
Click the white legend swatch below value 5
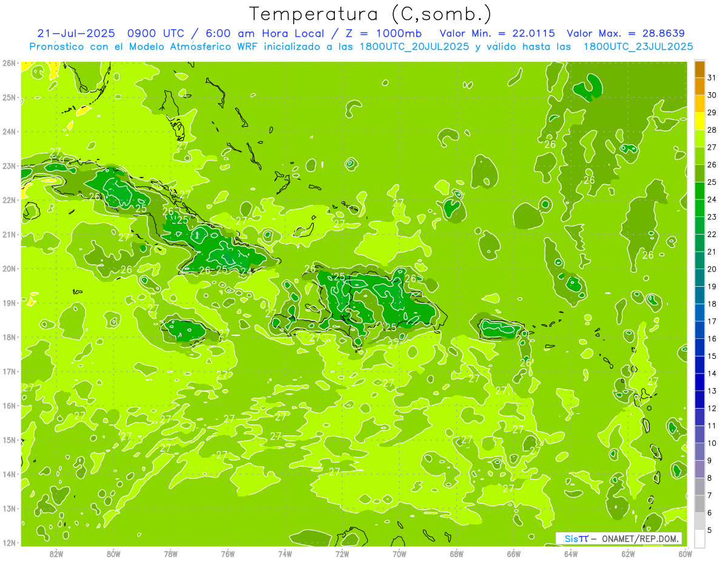pos(699,538)
